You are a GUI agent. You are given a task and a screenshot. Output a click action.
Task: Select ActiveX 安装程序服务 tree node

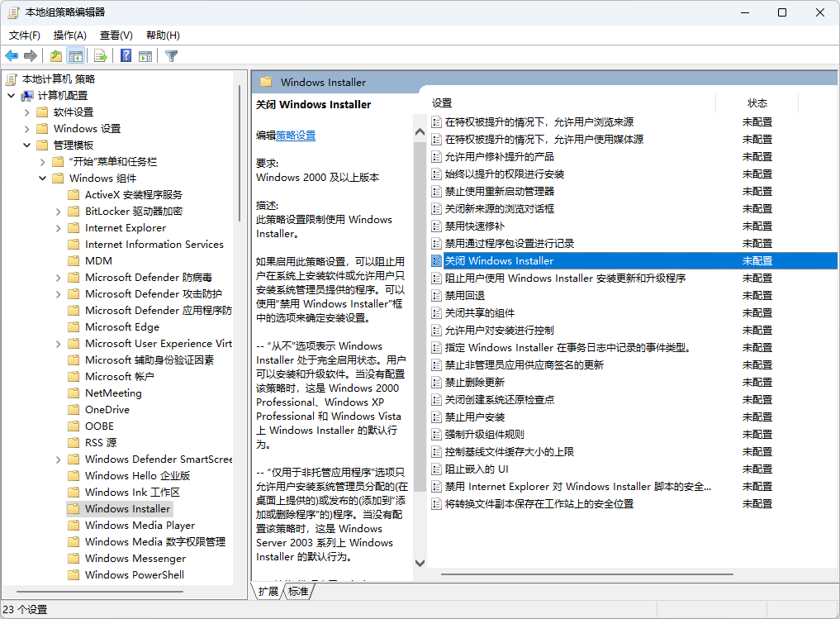coord(134,195)
